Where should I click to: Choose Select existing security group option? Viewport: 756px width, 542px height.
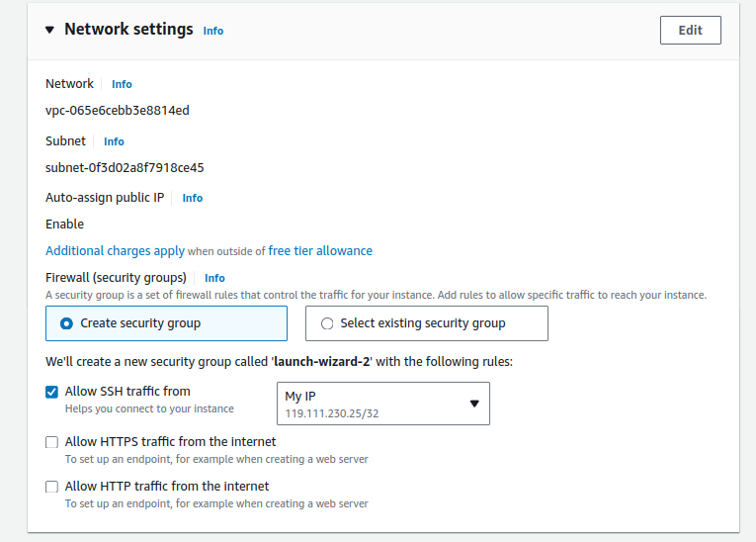coord(327,323)
